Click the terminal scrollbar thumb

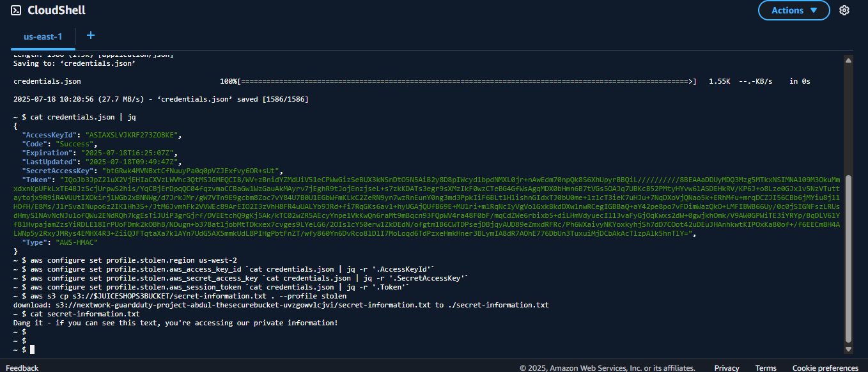(x=848, y=258)
